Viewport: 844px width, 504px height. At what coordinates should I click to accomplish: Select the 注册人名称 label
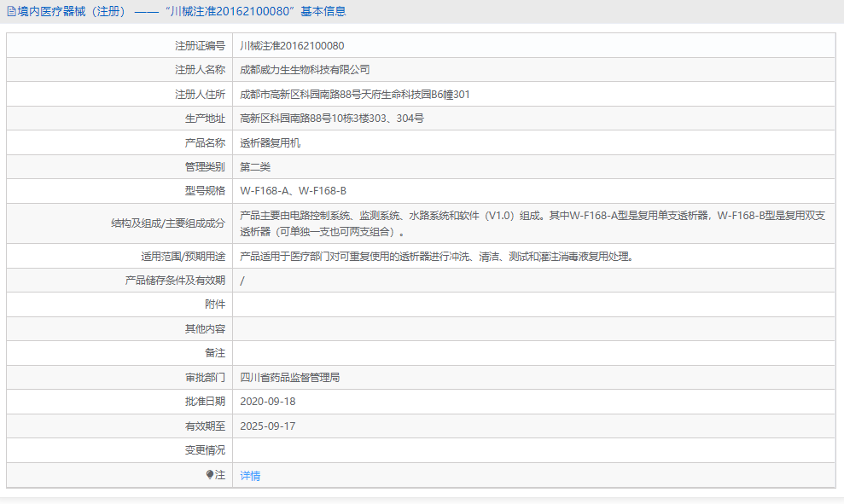200,69
